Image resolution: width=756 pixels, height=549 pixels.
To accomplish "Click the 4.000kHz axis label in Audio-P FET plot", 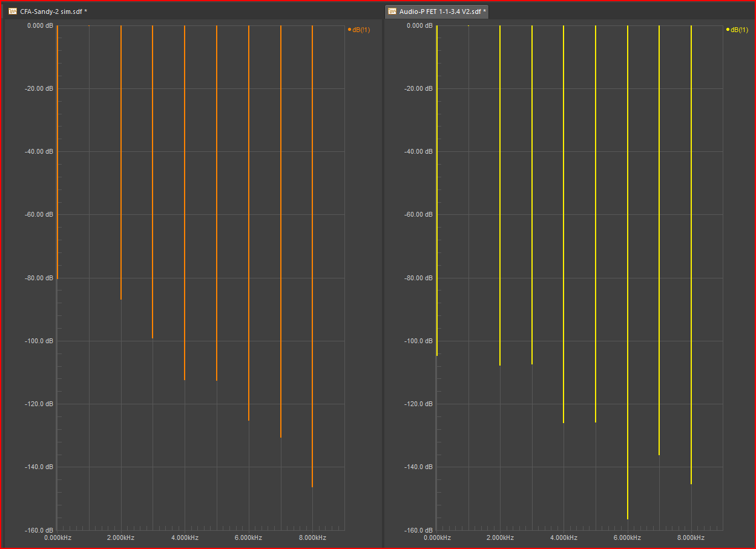I will click(564, 537).
